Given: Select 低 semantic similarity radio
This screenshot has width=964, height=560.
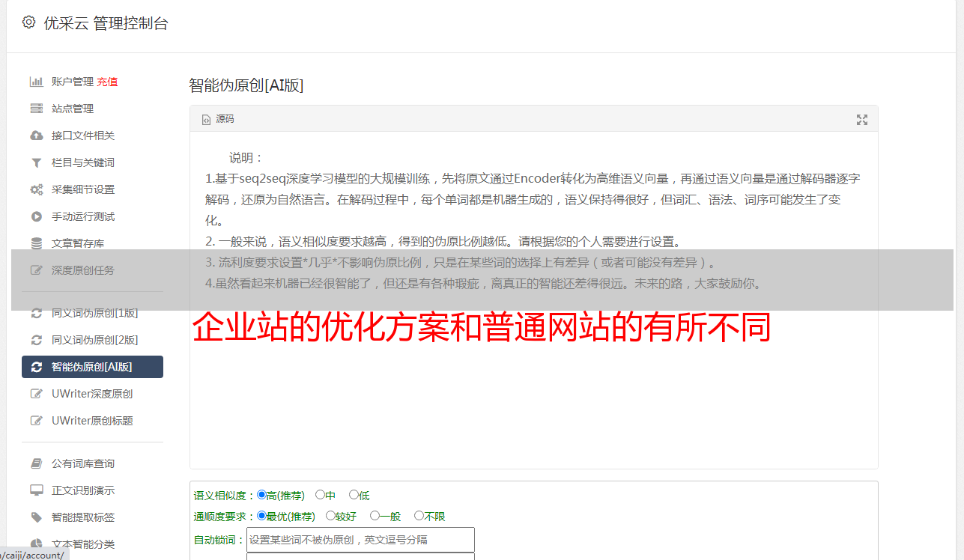Looking at the screenshot, I should point(354,495).
